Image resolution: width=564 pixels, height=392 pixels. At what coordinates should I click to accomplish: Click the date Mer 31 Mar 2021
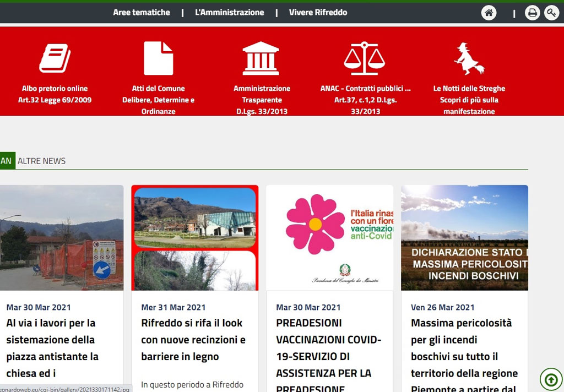[173, 307]
